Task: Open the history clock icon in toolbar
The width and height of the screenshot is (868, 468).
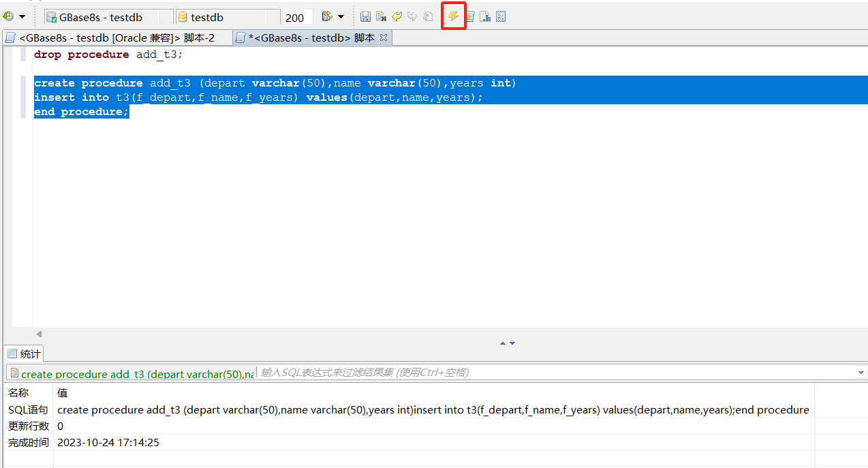Action: coord(8,16)
